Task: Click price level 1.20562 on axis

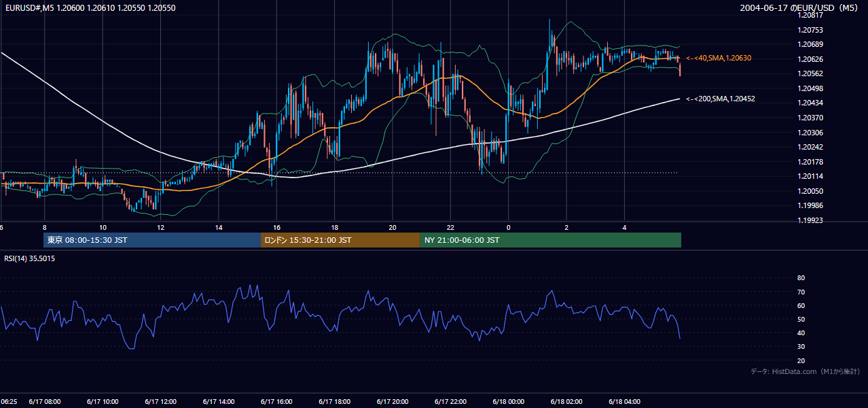Action: click(810, 73)
